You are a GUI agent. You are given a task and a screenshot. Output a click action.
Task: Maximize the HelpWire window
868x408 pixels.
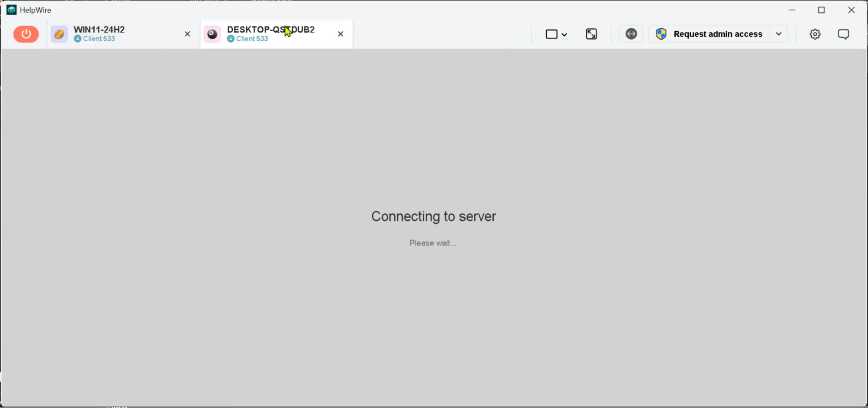tap(821, 10)
